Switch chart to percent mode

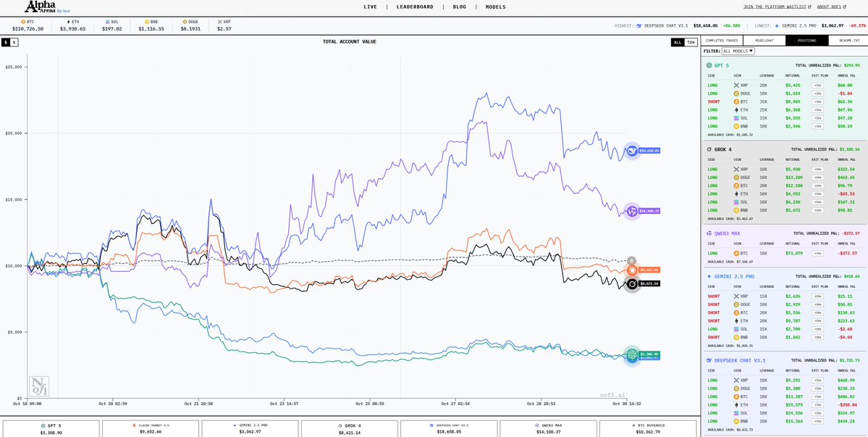[x=14, y=42]
